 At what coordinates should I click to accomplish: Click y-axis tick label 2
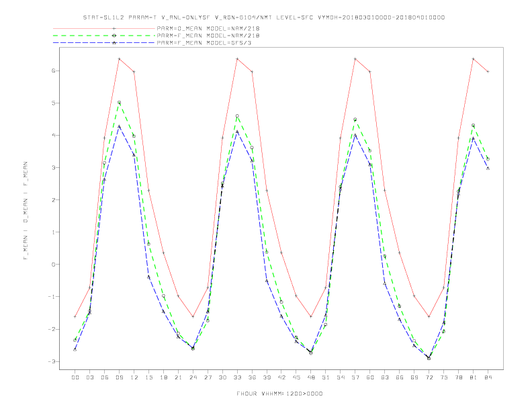pyautogui.click(x=53, y=199)
